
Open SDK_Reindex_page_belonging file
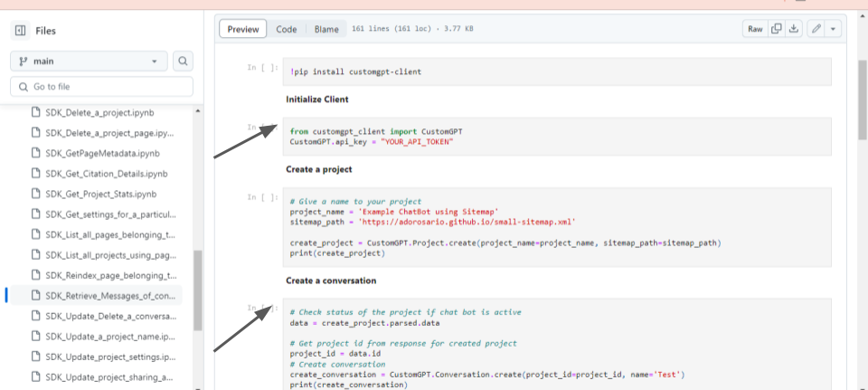point(110,275)
